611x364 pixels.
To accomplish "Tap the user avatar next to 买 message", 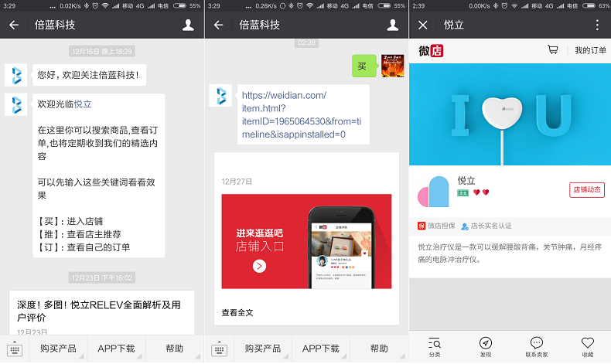I will (x=392, y=66).
